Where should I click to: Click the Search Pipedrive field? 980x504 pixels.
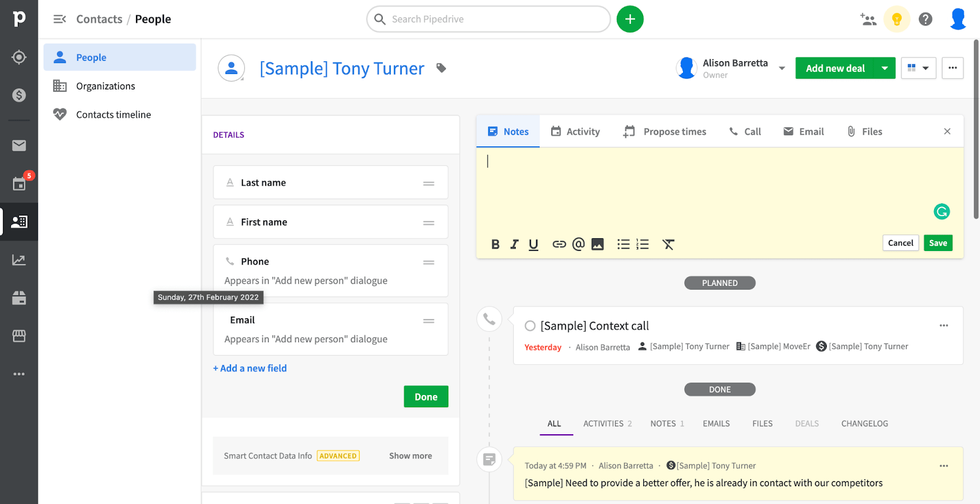[x=489, y=19]
